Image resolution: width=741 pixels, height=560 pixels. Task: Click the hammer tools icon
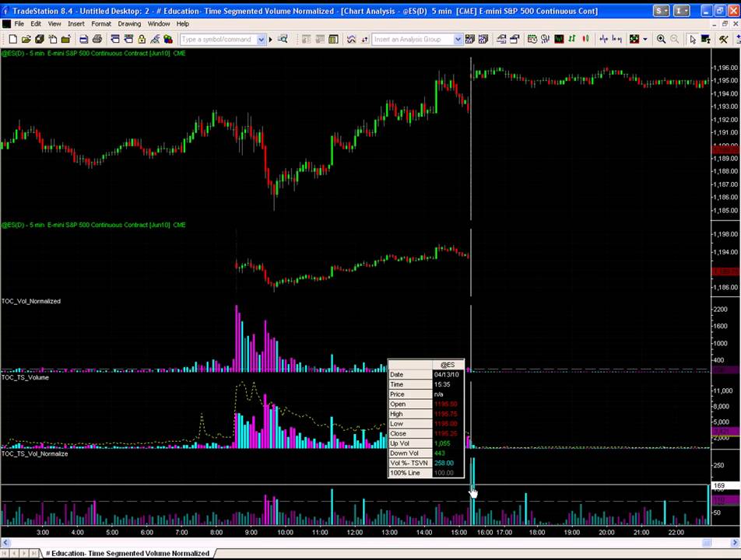(x=724, y=39)
